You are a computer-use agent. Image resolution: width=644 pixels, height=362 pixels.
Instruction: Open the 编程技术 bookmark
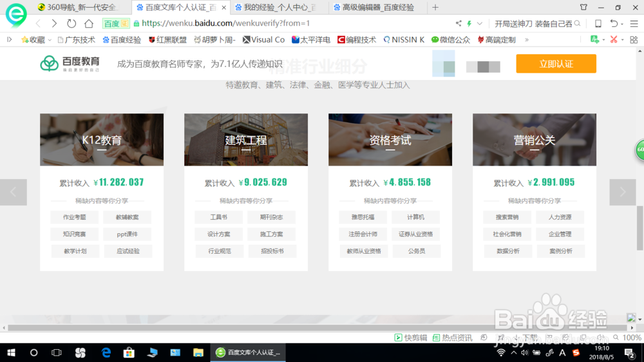357,40
